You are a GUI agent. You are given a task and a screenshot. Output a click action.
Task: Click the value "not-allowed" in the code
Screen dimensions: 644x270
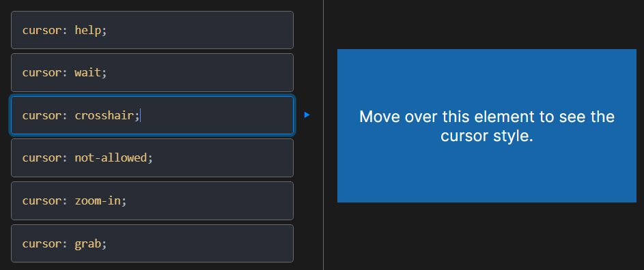111,157
